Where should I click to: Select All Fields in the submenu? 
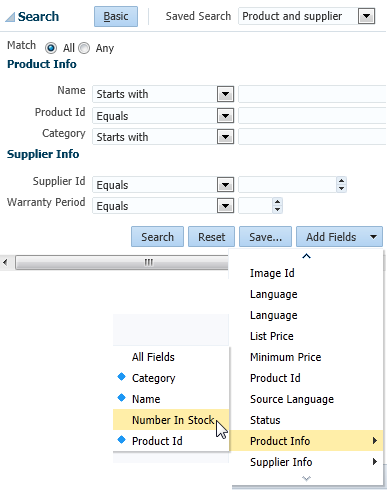tap(171, 357)
